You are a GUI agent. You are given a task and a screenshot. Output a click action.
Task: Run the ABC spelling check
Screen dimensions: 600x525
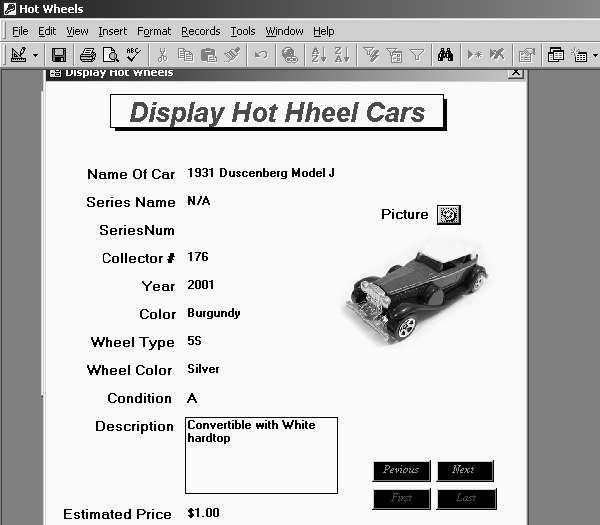click(x=134, y=55)
